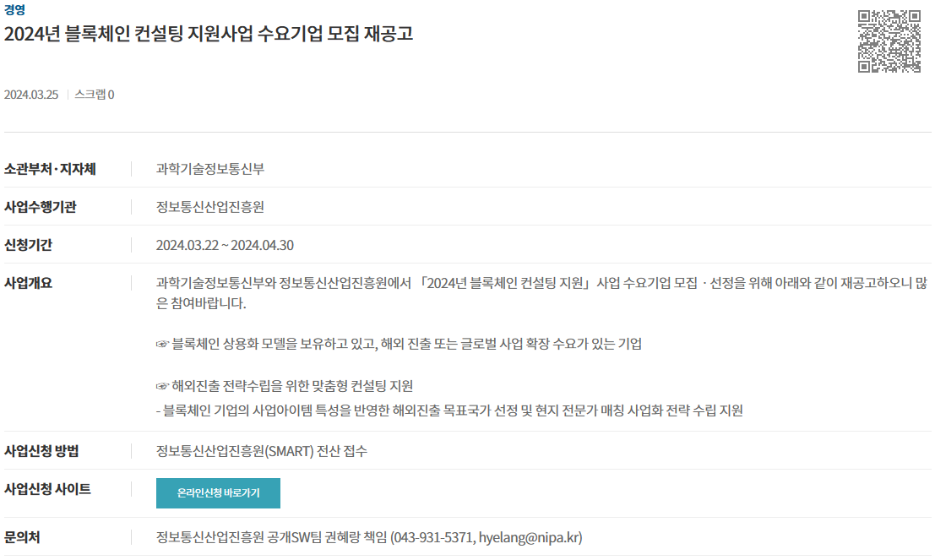Screen dimensions: 935x560
Task: Click the first pointing-hand bullet icon in overview
Action: (162, 344)
